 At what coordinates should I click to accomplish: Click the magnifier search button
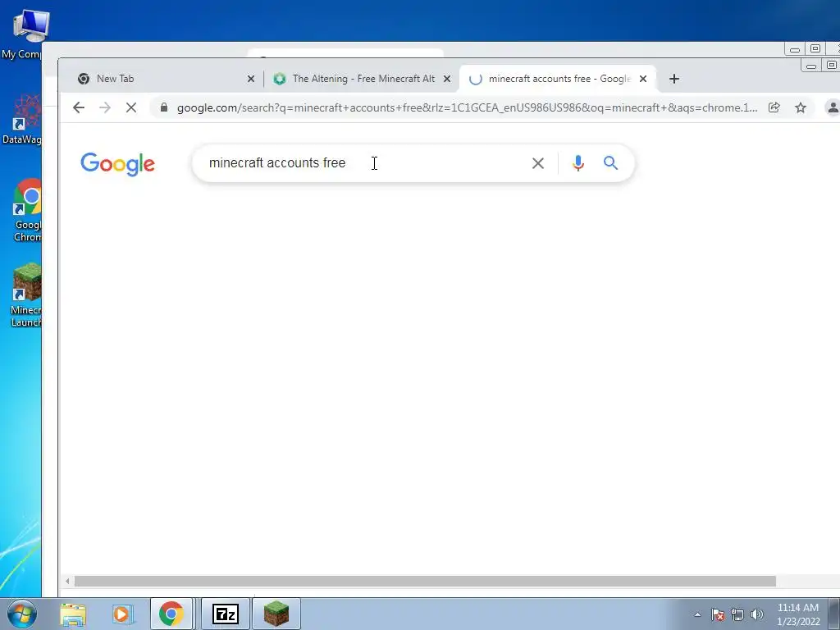610,163
